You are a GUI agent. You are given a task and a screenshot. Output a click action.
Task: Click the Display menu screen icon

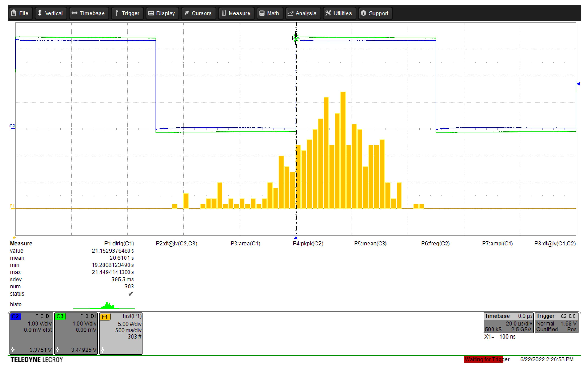(151, 13)
